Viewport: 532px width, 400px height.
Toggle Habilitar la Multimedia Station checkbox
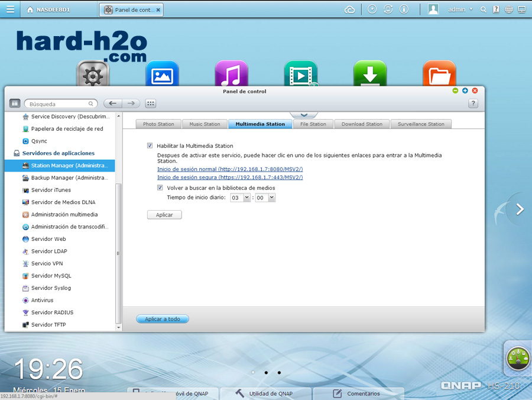coord(150,146)
